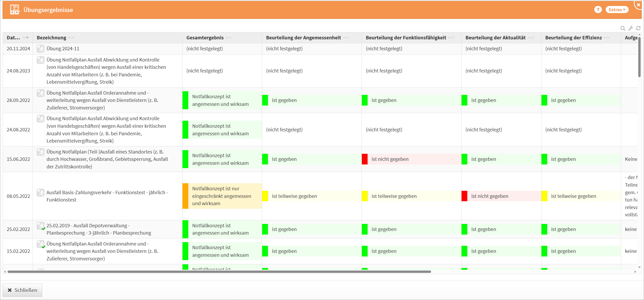Select the row dated 20.11.2024

click(x=18, y=49)
